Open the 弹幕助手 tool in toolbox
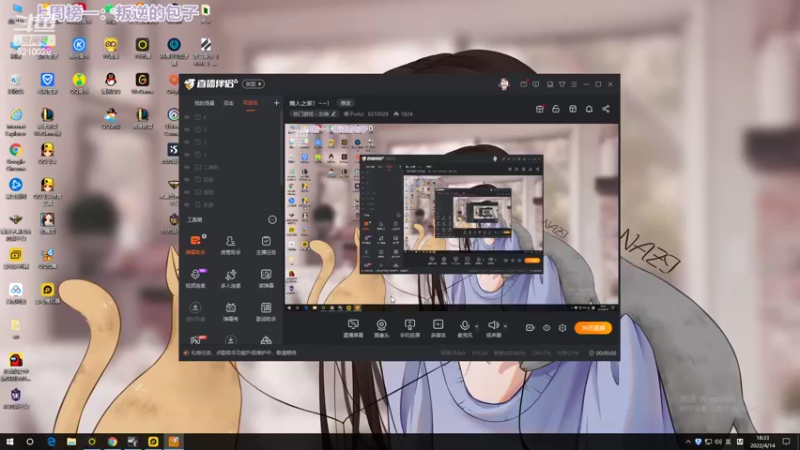Viewport: 800px width, 450px height. (195, 244)
